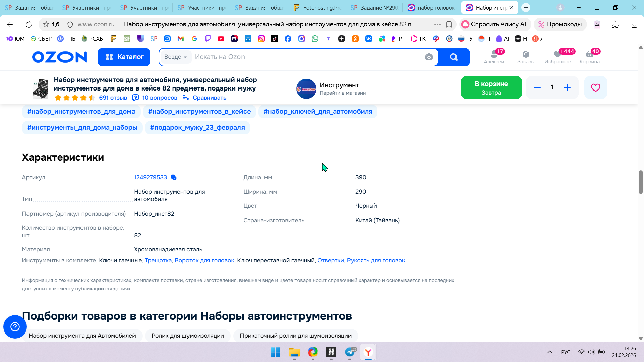This screenshot has width=644, height=362.
Task: Increase the quantity with the plus button
Action: coord(567,87)
